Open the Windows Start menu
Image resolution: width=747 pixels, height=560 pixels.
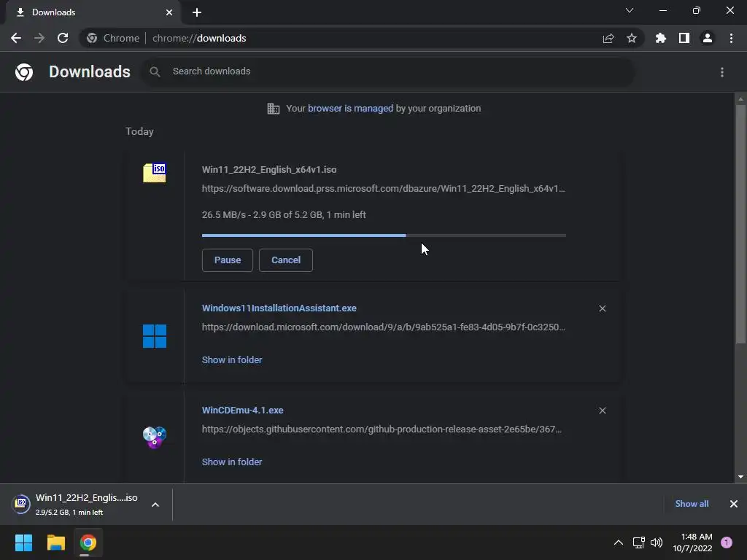23,542
